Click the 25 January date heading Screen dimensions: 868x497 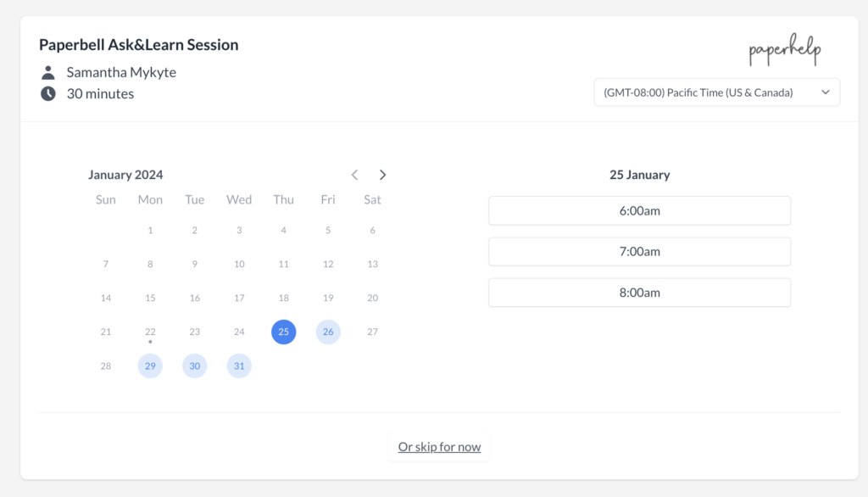pyautogui.click(x=639, y=175)
